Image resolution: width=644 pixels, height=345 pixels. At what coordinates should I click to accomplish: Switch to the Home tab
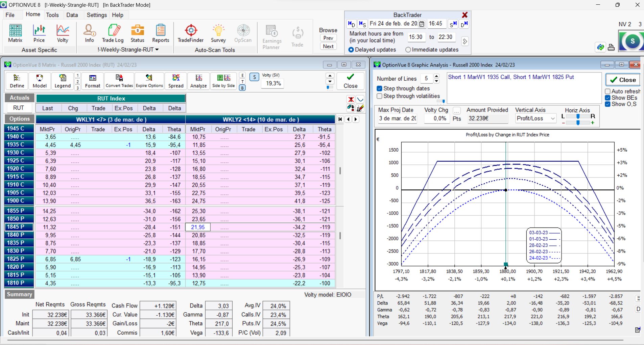(x=33, y=14)
